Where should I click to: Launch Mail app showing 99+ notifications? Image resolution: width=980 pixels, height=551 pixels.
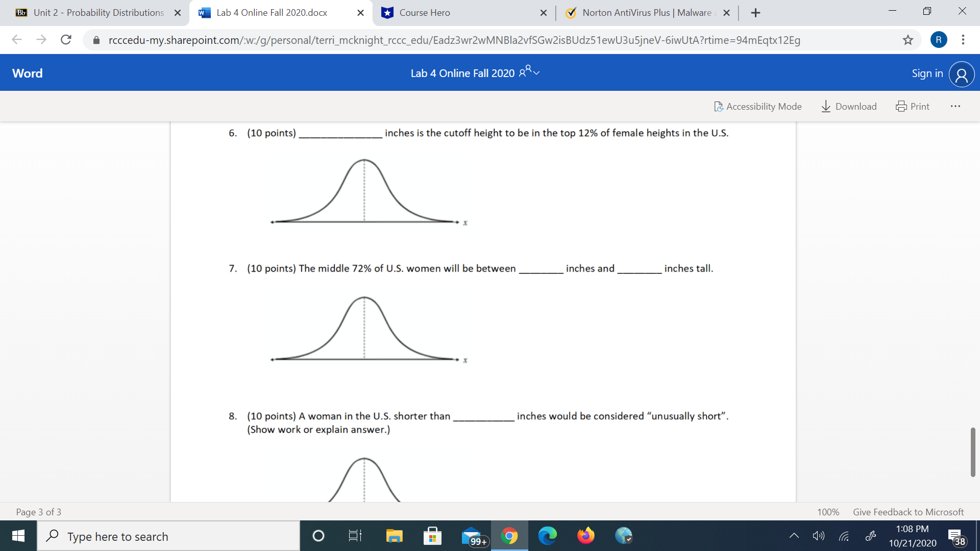[x=471, y=536]
